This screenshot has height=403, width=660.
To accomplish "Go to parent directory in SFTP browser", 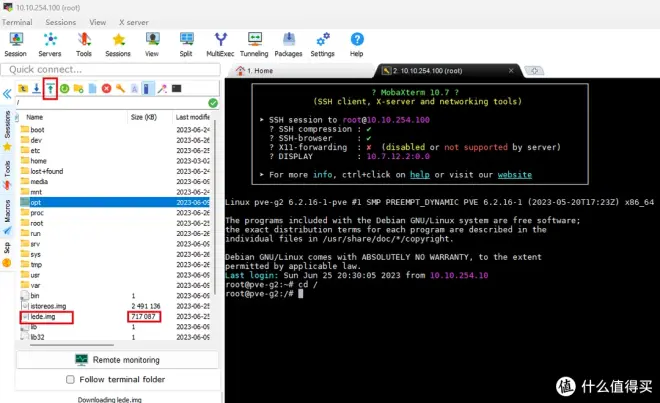I will 23,88.
